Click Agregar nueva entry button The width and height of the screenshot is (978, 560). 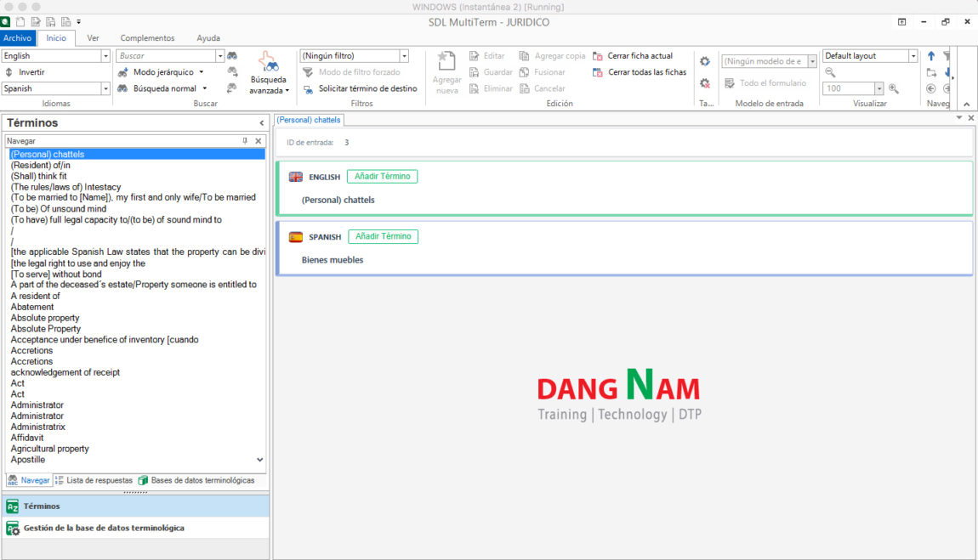point(446,73)
